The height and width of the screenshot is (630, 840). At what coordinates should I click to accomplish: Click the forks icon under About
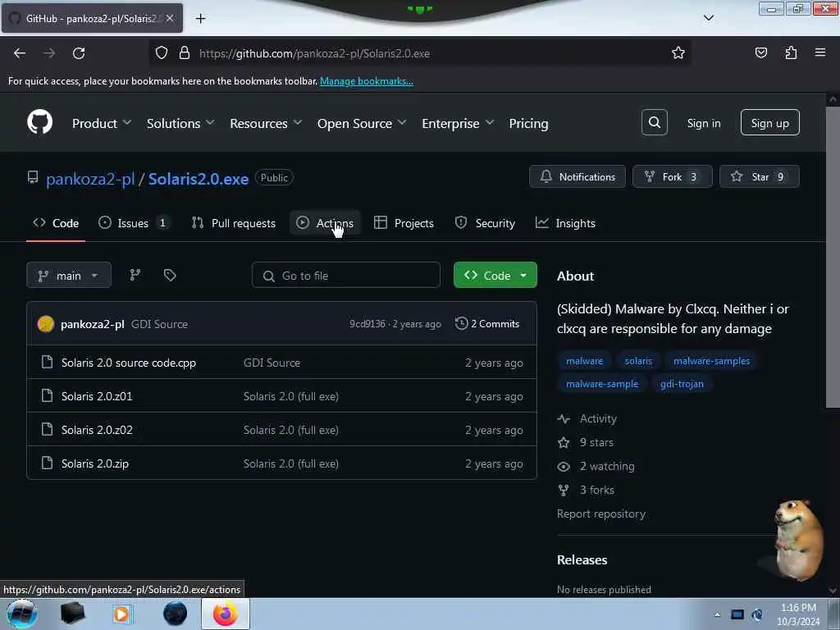tap(564, 491)
